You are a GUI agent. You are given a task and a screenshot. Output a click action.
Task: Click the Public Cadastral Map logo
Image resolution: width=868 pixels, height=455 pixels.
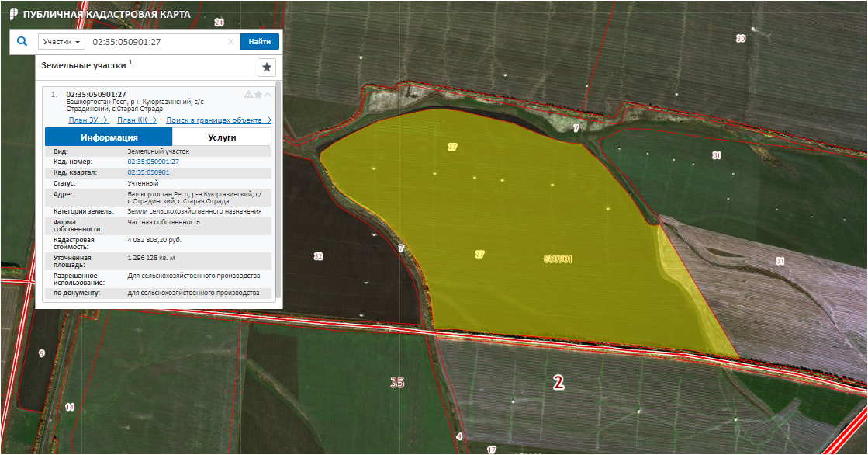[12, 14]
